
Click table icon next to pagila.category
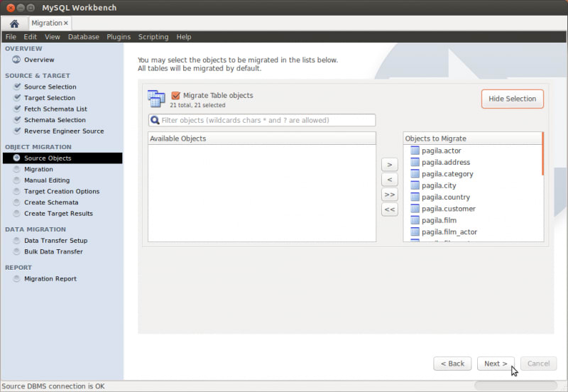coord(415,173)
